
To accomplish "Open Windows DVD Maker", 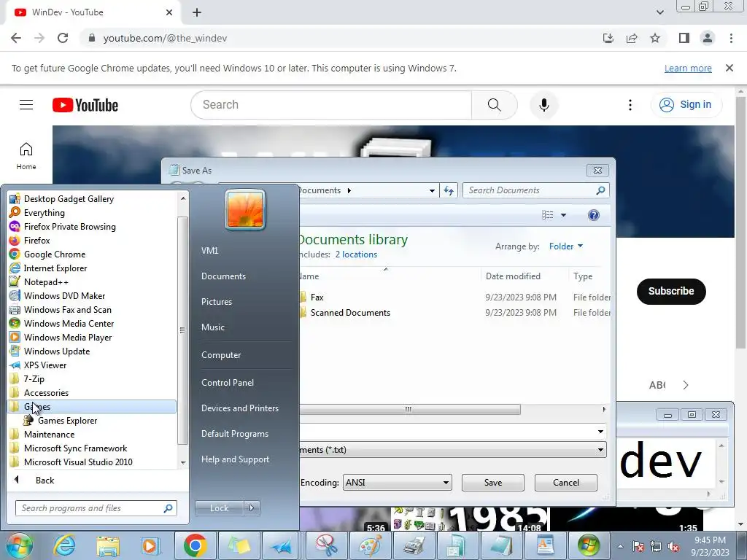I will pos(64,296).
